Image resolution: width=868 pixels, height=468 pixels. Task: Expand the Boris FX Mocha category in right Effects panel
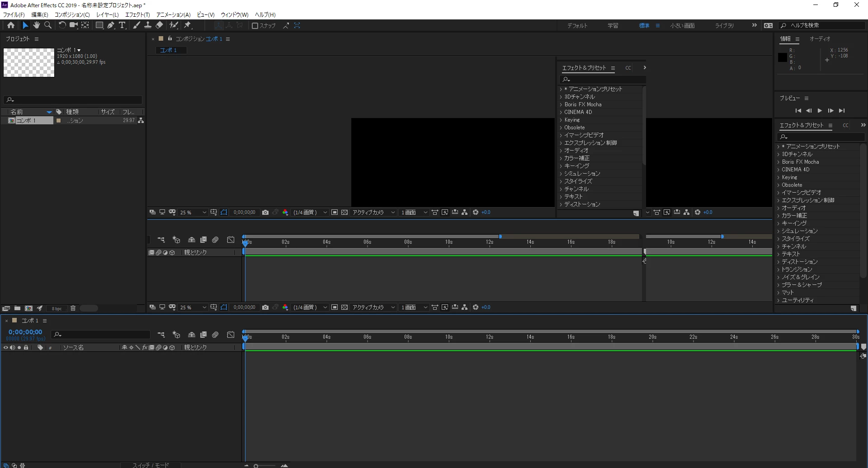point(778,162)
